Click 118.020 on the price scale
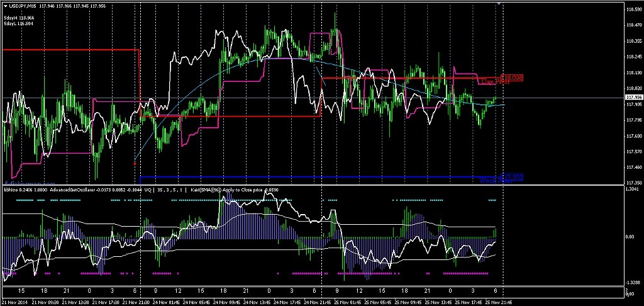Image resolution: width=644 pixels, height=306 pixels. 633,88
